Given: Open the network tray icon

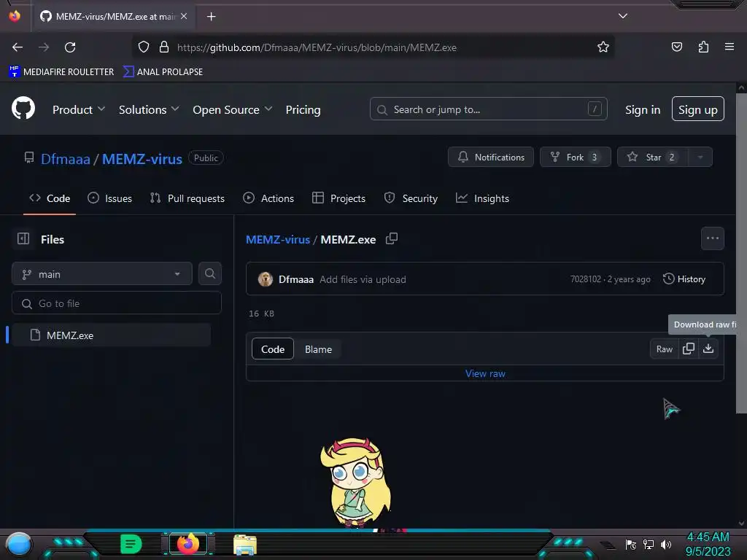Looking at the screenshot, I should (x=649, y=544).
